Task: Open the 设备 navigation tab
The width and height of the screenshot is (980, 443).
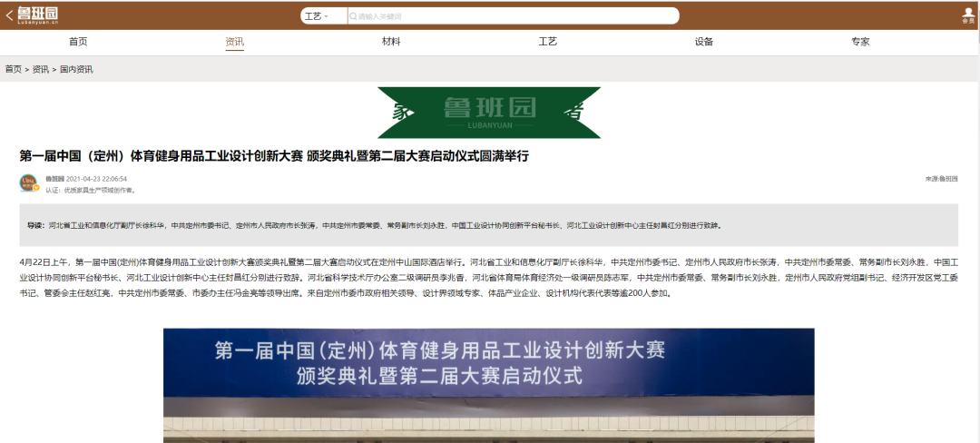Action: point(704,42)
